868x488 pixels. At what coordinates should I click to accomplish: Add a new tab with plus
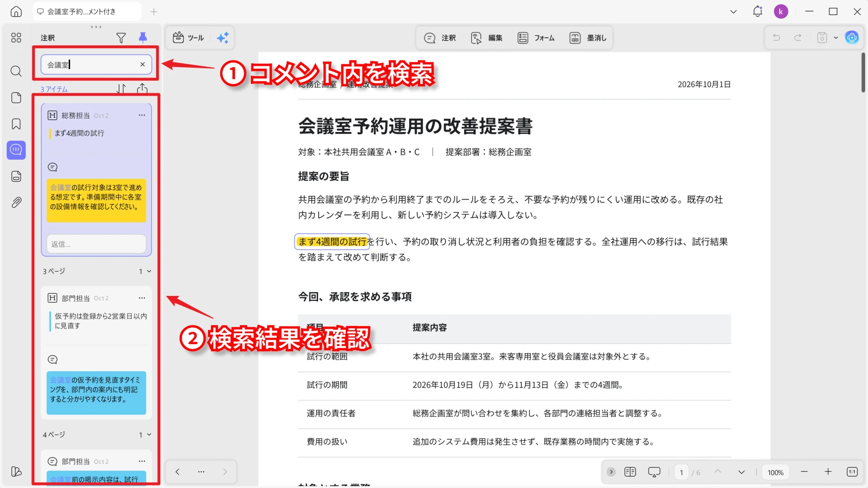[154, 11]
